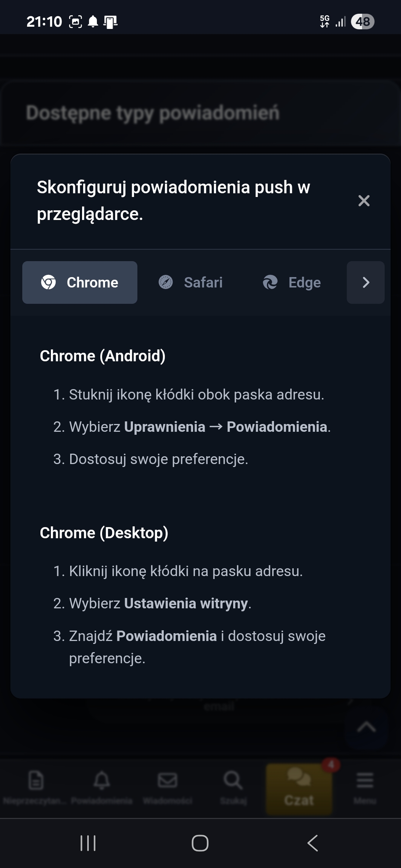The height and width of the screenshot is (868, 401).
Task: Switch to the Edge tab
Action: click(x=292, y=282)
